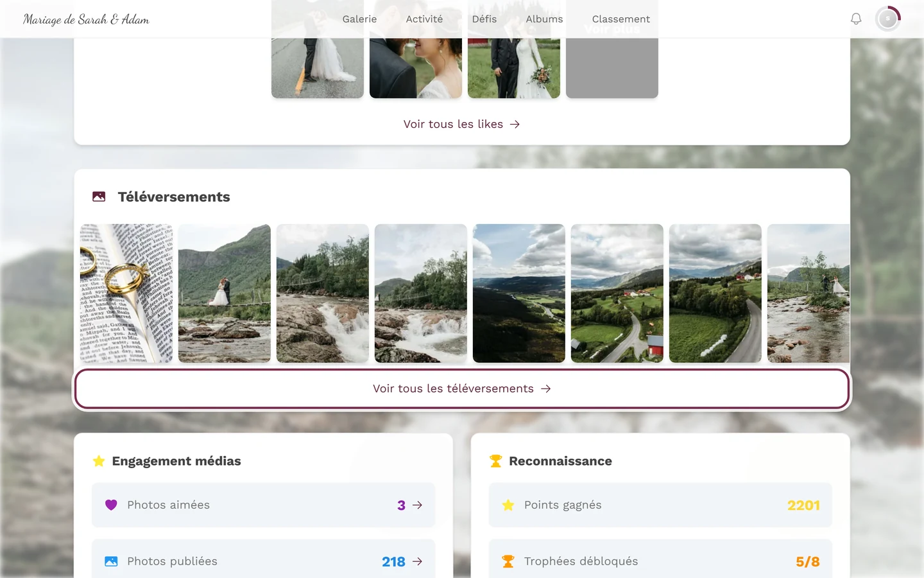
Task: Open the notifications bell
Action: (x=856, y=19)
